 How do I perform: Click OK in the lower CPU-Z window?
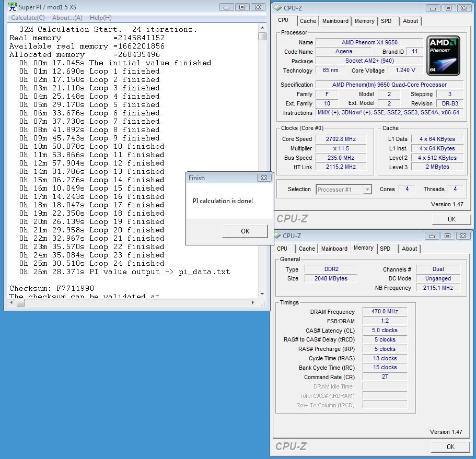point(450,446)
